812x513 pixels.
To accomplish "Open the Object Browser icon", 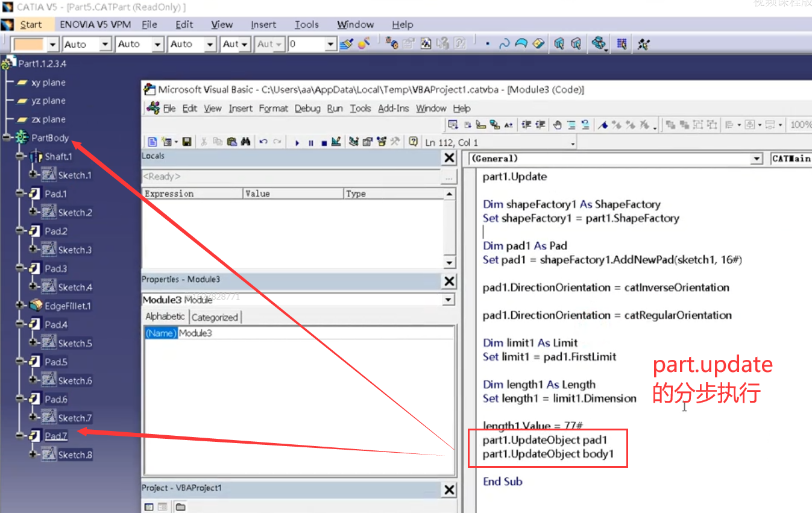I will (381, 142).
